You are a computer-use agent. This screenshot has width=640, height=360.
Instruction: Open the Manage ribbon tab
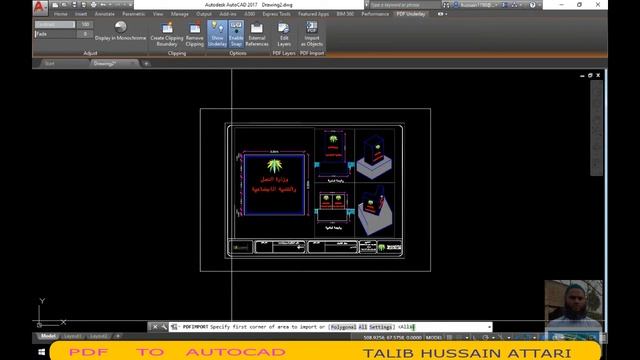[x=180, y=14]
